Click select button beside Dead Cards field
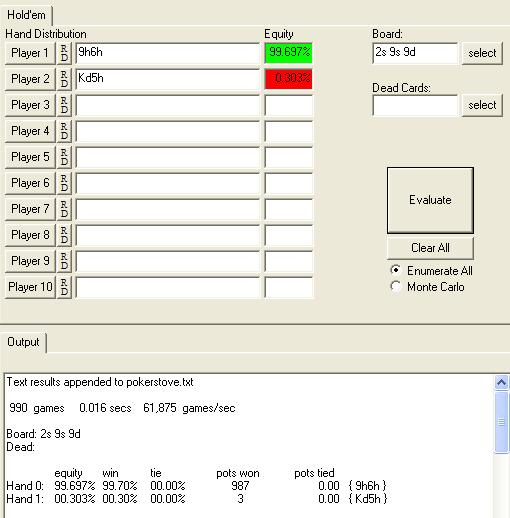 [482, 105]
